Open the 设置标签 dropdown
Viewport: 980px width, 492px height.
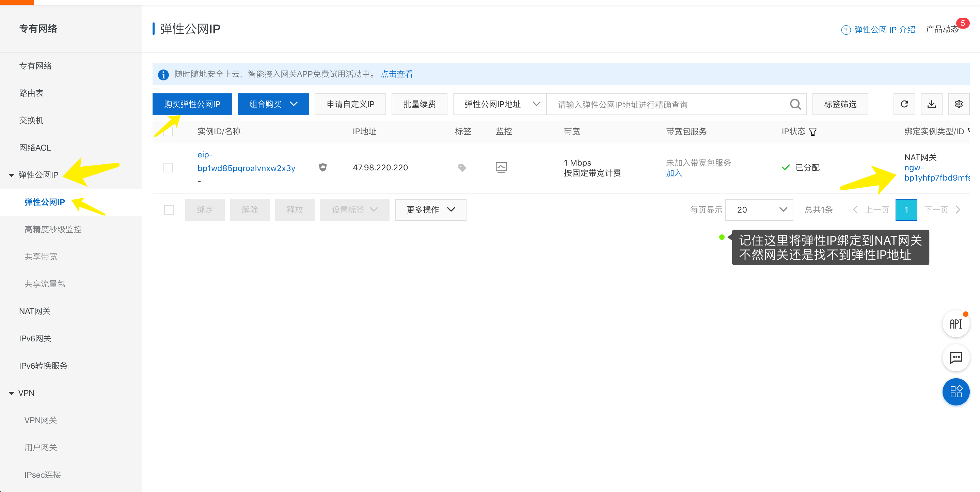coord(354,210)
